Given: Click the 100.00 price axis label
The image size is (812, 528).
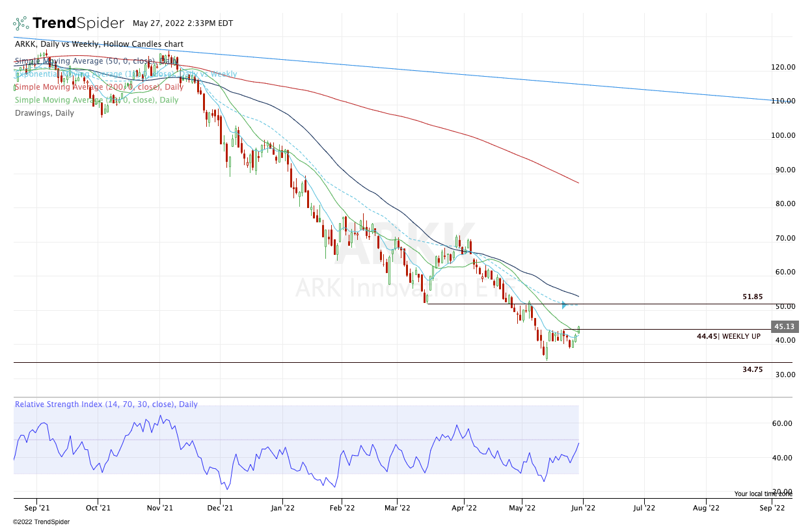Looking at the screenshot, I should pyautogui.click(x=783, y=136).
